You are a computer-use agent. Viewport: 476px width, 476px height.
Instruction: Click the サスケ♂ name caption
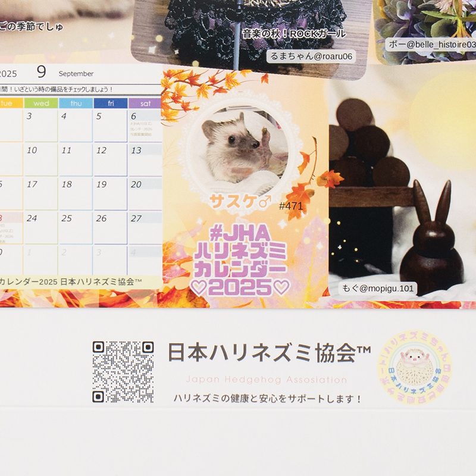point(240,201)
